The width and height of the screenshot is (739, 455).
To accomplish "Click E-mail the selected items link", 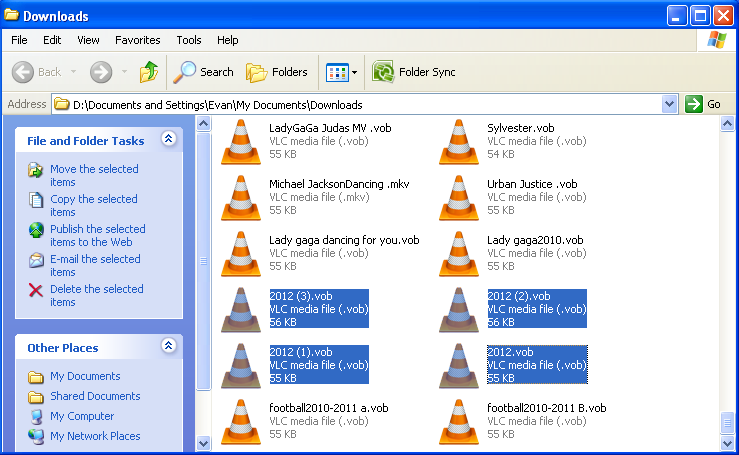I will (x=95, y=265).
